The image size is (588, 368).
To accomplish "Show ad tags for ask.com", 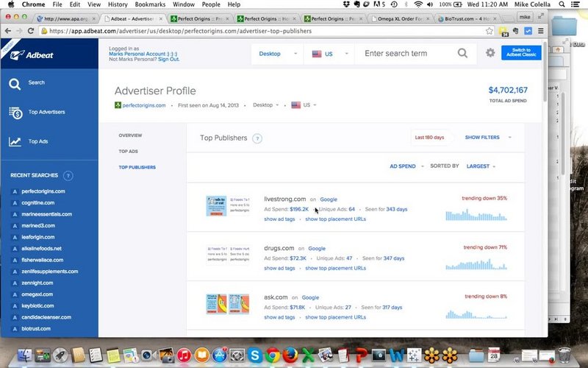I will coord(279,317).
